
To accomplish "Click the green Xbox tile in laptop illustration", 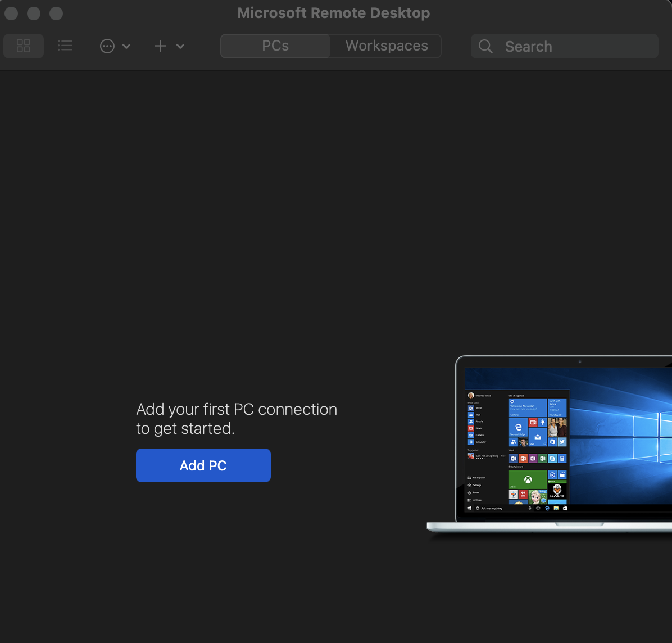I will pos(528,479).
